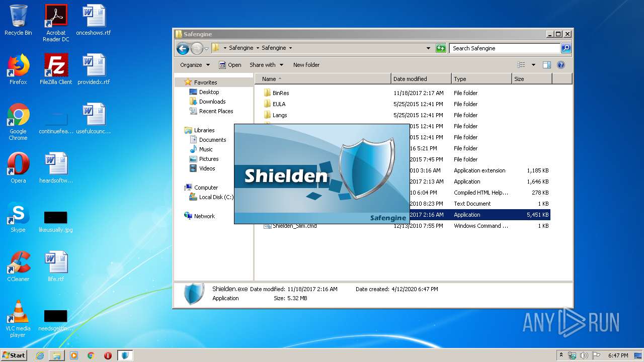Sort files by Size column

(532, 79)
